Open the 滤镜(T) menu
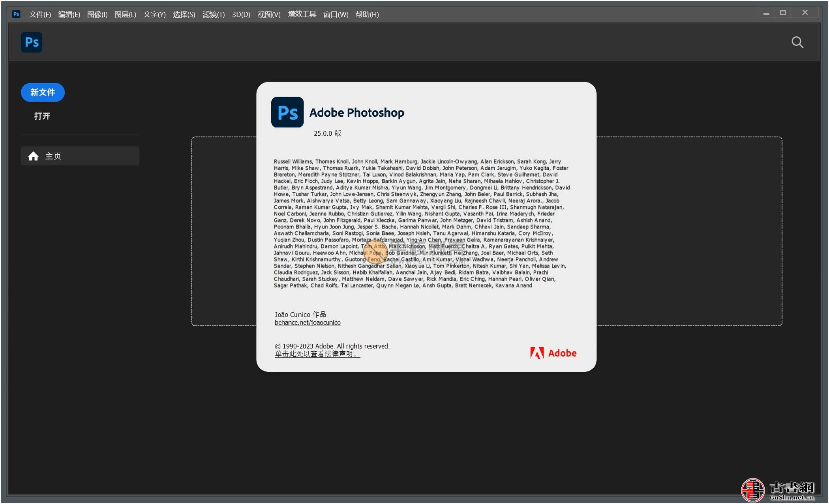 [214, 15]
